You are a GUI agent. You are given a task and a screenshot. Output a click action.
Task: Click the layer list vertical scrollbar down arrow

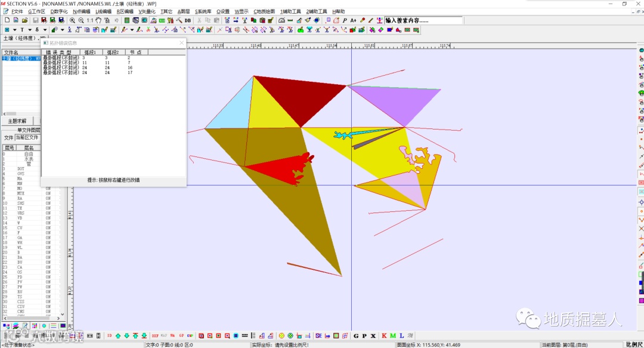pyautogui.click(x=63, y=314)
